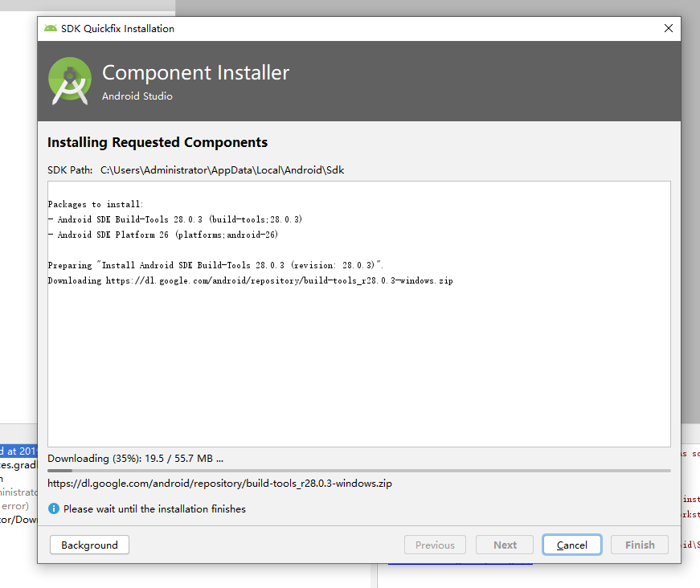
Task: Click the Background button
Action: click(x=89, y=545)
